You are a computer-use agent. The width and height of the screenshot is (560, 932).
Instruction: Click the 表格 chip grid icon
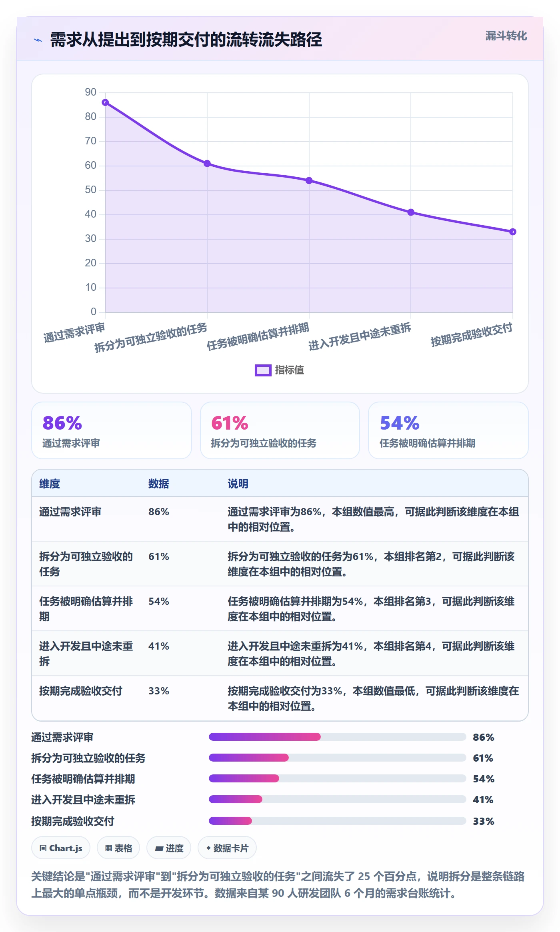108,848
